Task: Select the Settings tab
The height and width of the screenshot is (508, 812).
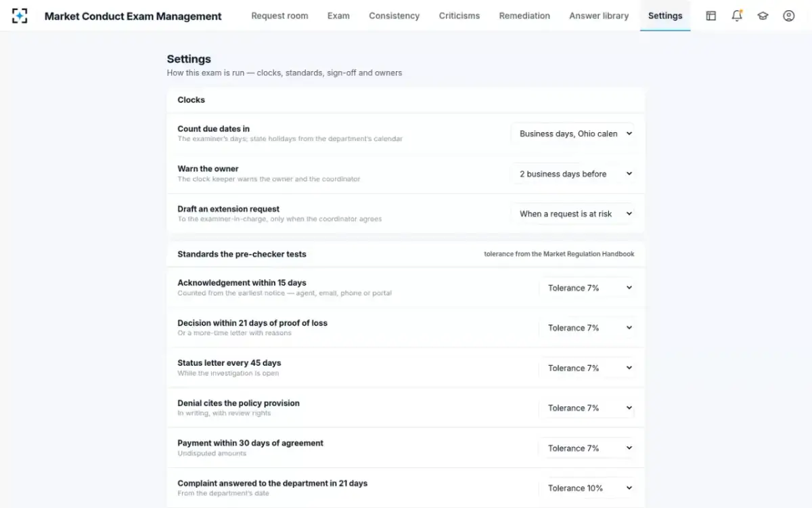Action: 665,16
